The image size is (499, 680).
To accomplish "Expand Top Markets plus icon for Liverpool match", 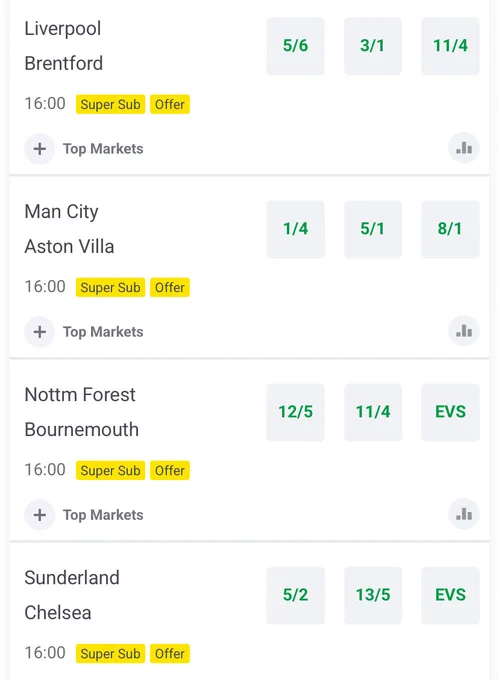I will click(x=39, y=149).
